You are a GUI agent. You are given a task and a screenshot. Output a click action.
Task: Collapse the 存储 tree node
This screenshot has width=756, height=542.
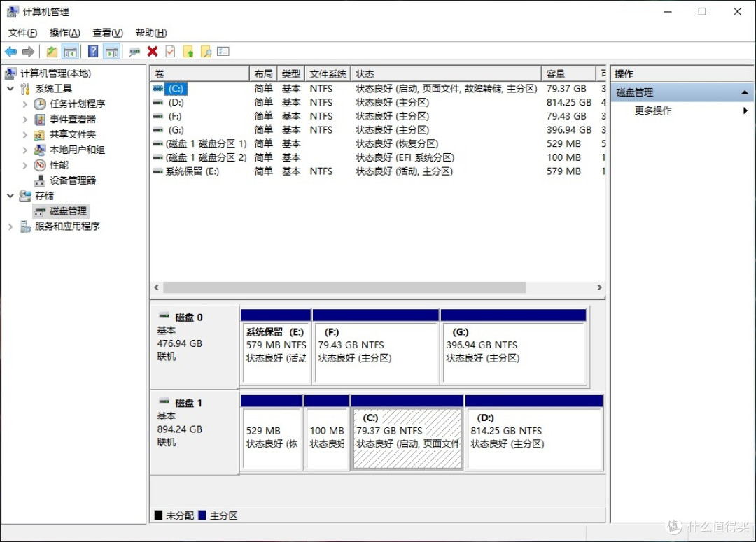coord(10,196)
